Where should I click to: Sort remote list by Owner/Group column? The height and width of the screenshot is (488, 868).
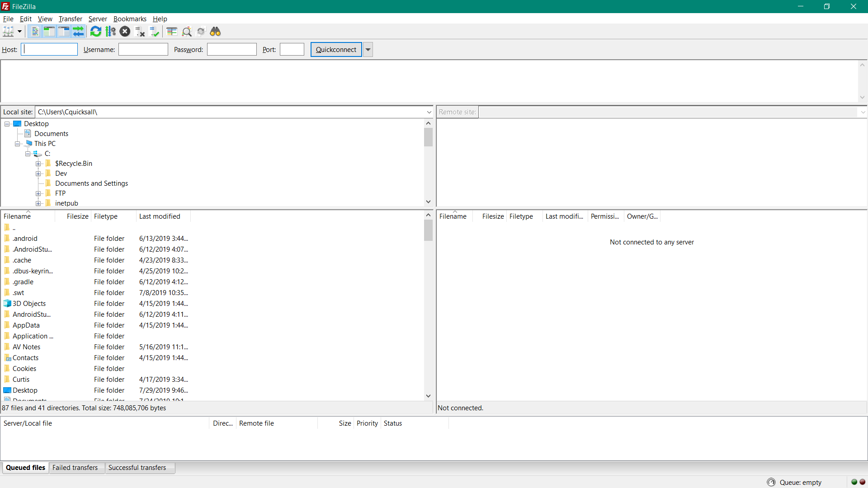click(x=642, y=216)
